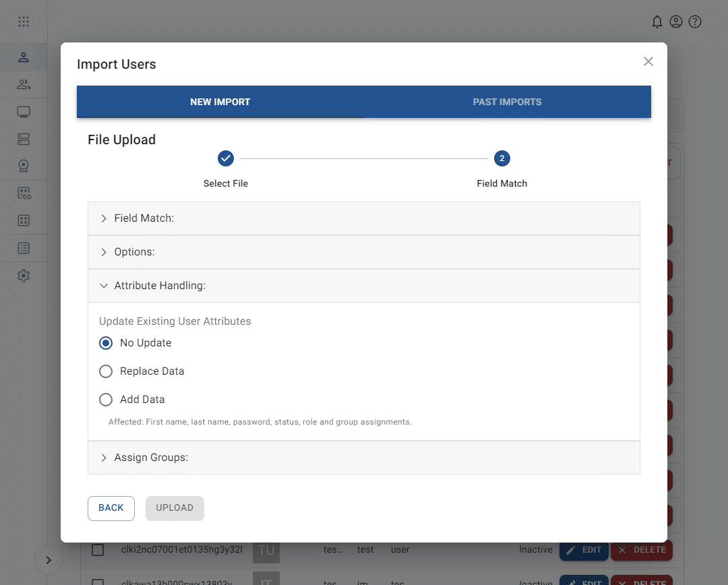728x585 pixels.
Task: Select the No Update radio button
Action: point(106,342)
